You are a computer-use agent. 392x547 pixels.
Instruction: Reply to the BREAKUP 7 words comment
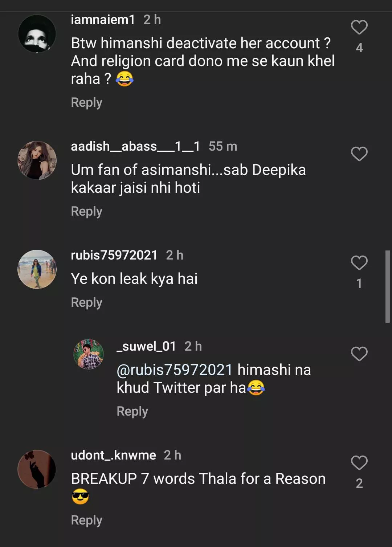(x=86, y=520)
